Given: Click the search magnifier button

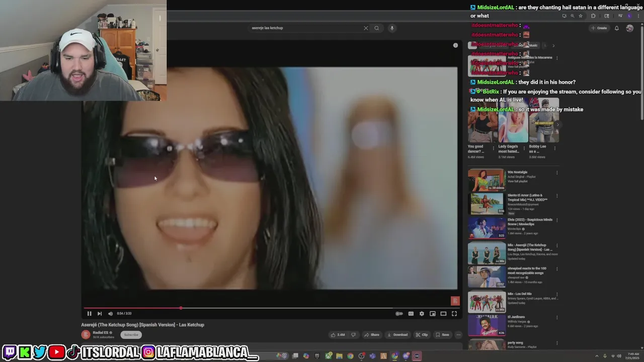Looking at the screenshot, I should coord(376,28).
